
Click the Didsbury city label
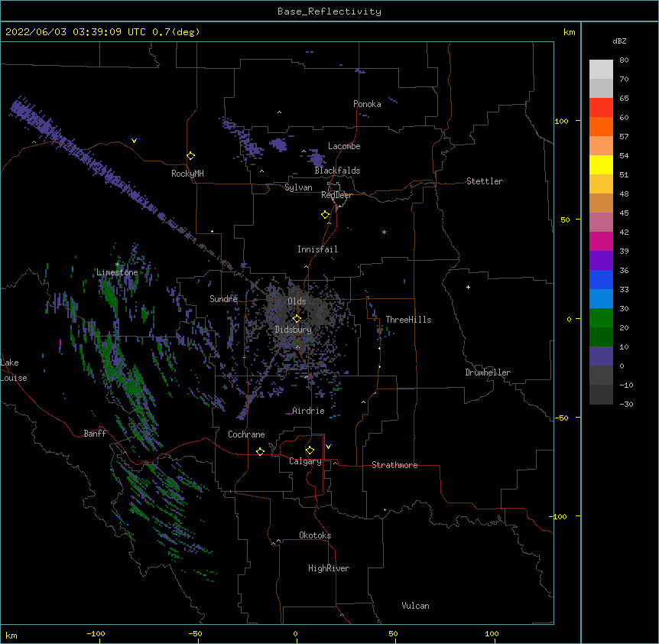[294, 330]
